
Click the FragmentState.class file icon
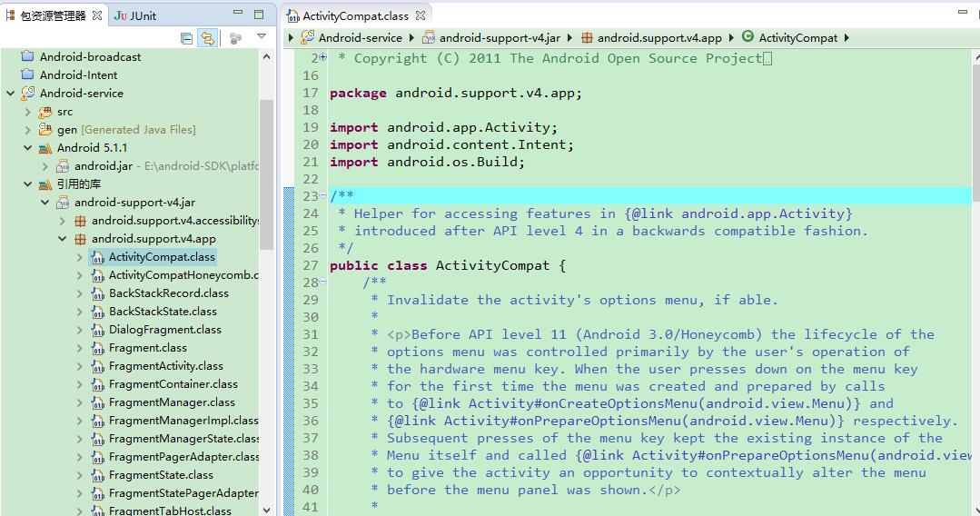point(97,475)
